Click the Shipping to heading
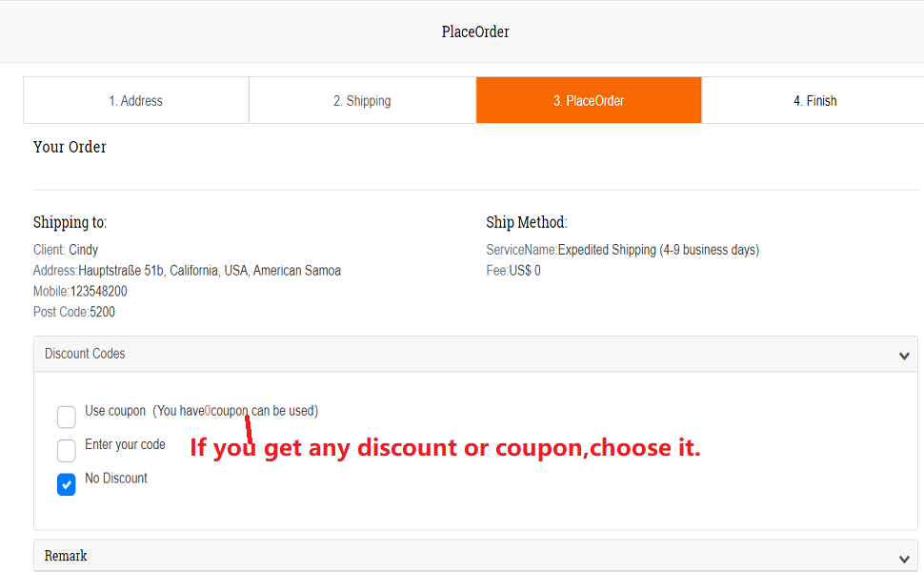 coord(70,222)
